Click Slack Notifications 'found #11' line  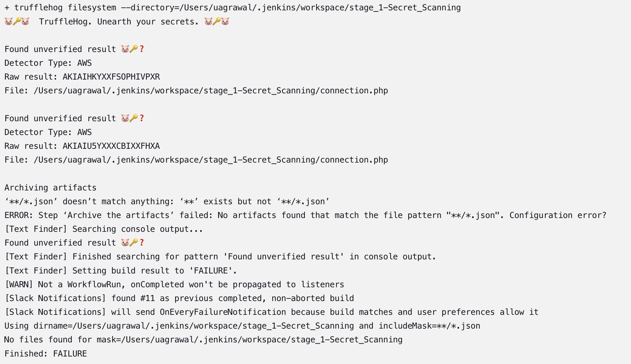coord(179,298)
